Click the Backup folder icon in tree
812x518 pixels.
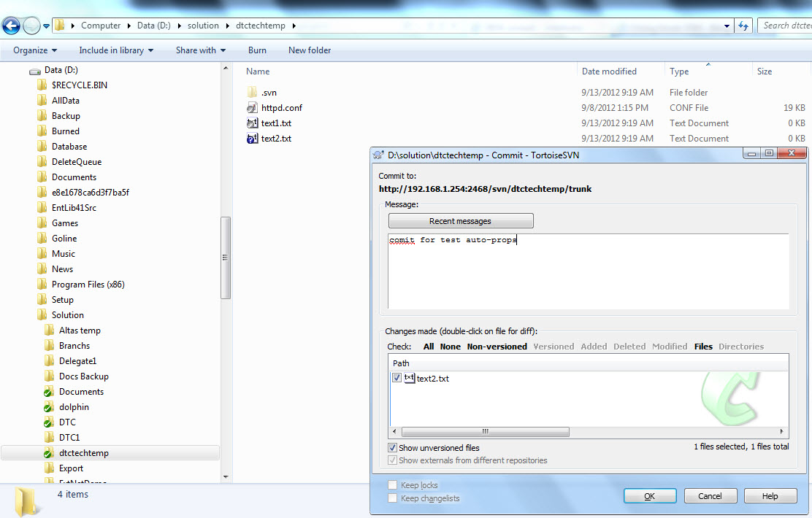click(x=42, y=115)
